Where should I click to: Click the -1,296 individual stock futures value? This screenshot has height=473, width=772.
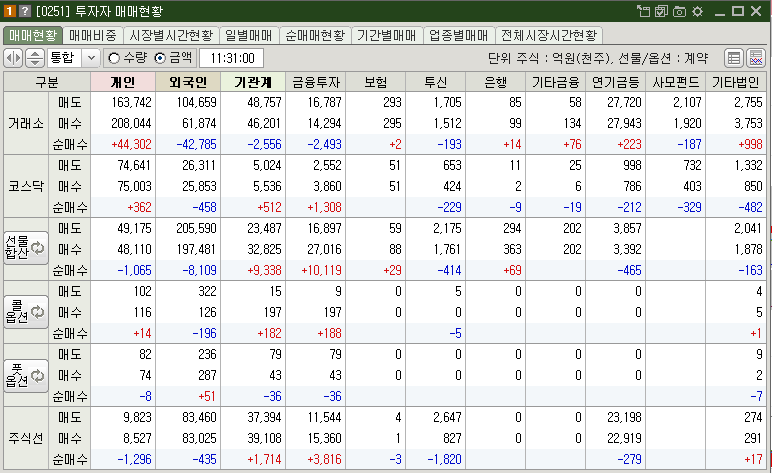point(134,459)
